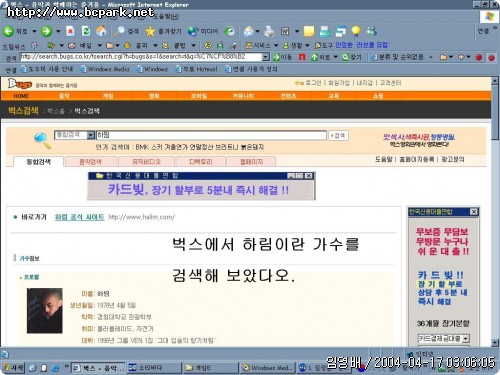Click the red circle icon at toolbar end
The image size is (500, 375).
click(491, 57)
